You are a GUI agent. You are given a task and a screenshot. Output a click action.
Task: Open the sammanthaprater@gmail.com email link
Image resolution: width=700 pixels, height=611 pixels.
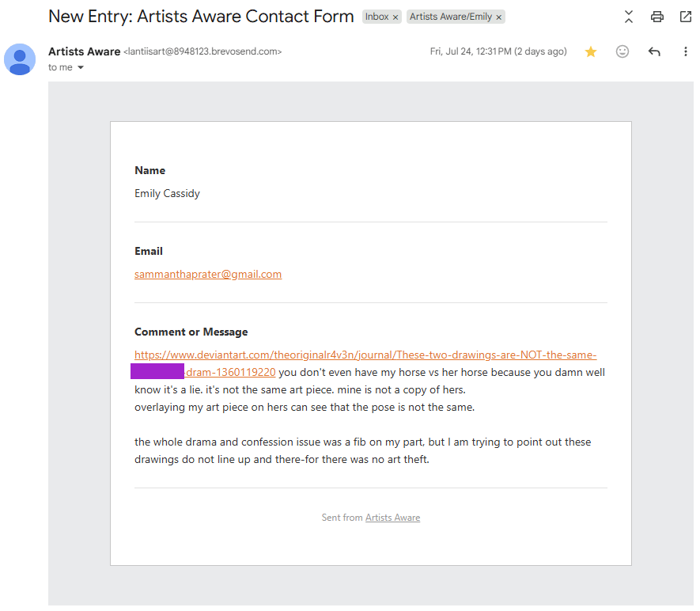pos(208,274)
